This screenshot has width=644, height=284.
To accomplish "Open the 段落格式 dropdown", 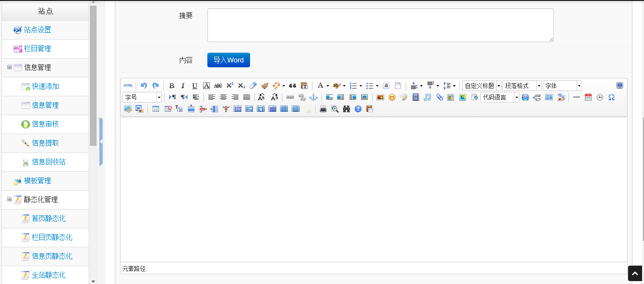I will [x=522, y=86].
